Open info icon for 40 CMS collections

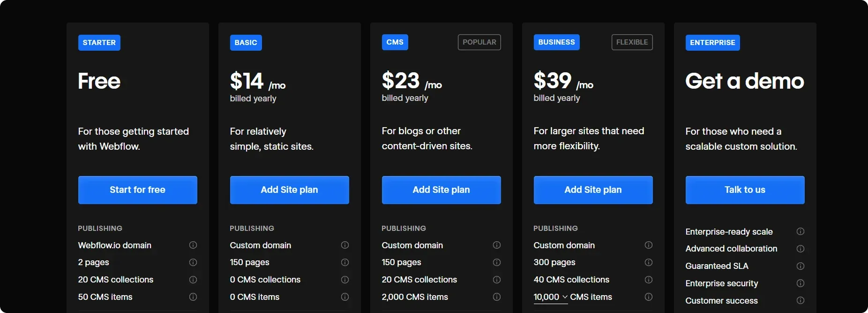649,280
